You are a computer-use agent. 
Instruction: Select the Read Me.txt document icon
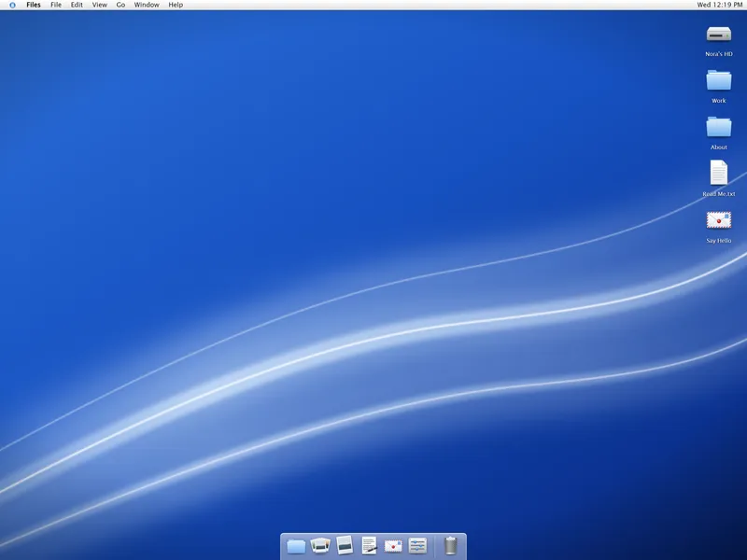click(718, 173)
